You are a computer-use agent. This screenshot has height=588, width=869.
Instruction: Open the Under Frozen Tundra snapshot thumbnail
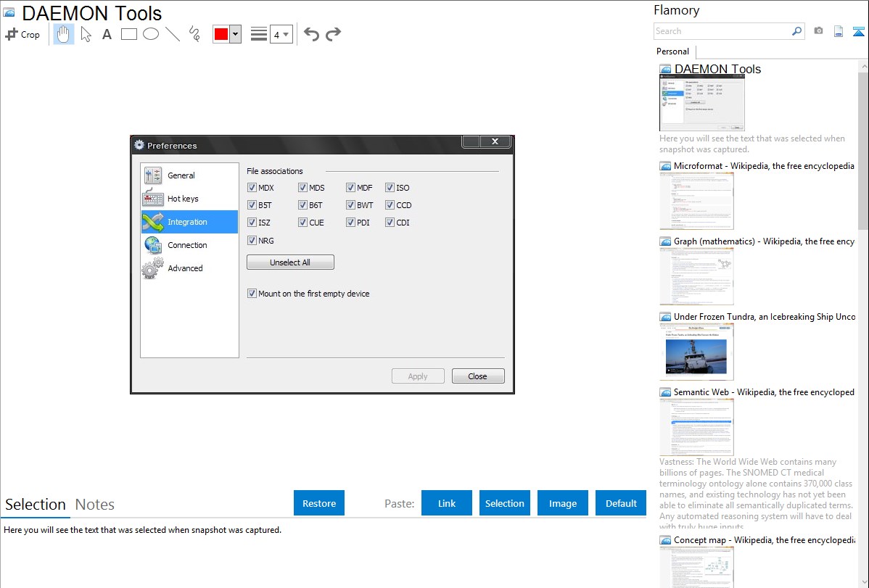696,352
